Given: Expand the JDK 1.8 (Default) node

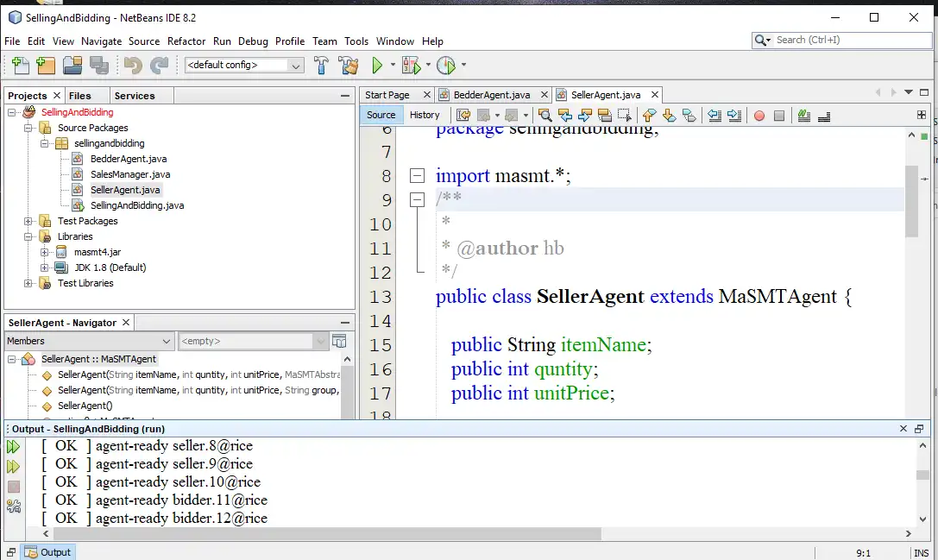Looking at the screenshot, I should pos(44,267).
